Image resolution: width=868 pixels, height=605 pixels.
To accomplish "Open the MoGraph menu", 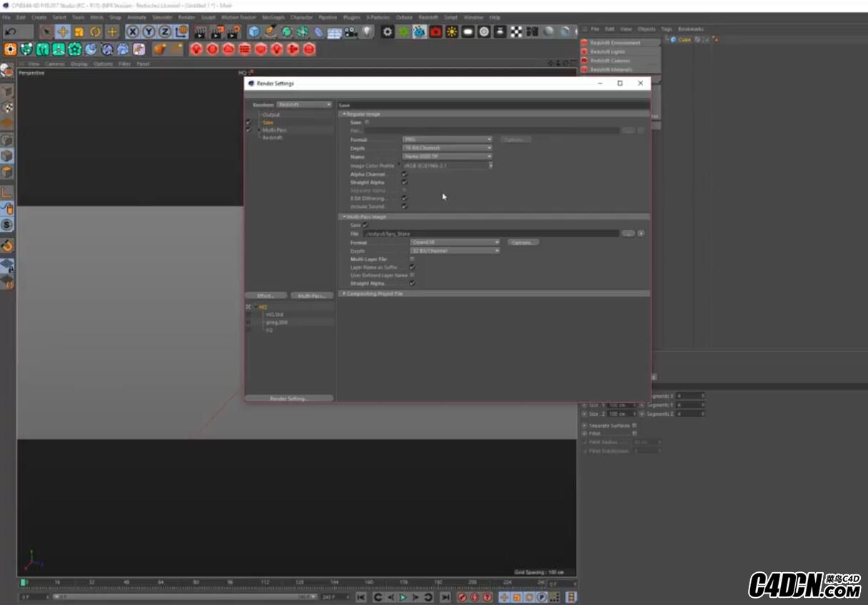I will click(x=273, y=17).
